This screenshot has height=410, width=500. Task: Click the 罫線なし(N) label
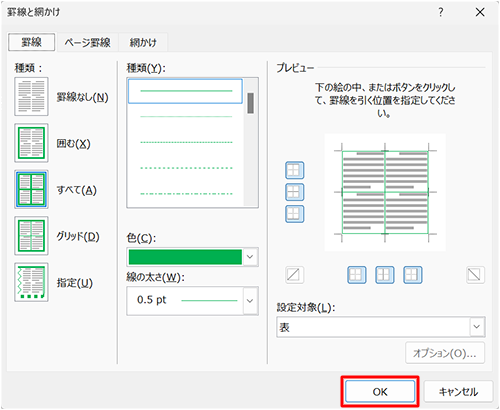[82, 97]
